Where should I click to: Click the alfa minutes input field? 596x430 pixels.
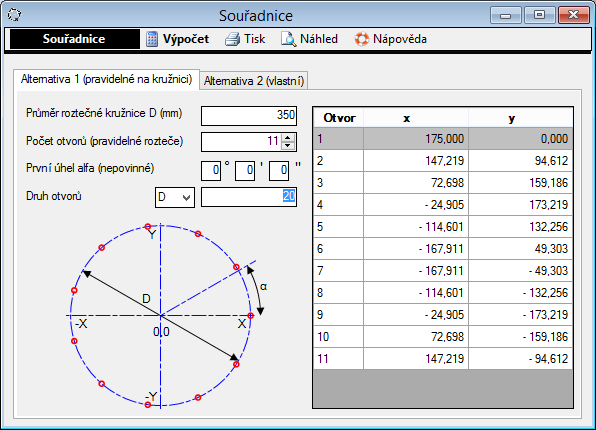click(245, 170)
